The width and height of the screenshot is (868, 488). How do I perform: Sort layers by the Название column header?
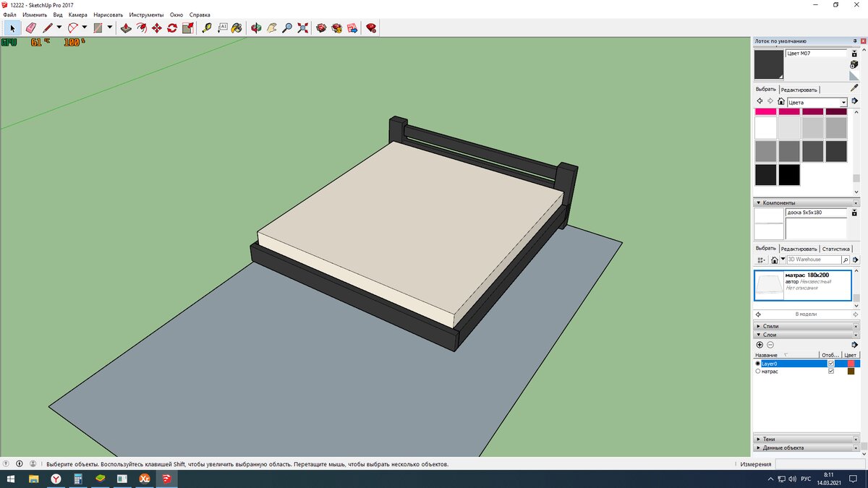786,355
